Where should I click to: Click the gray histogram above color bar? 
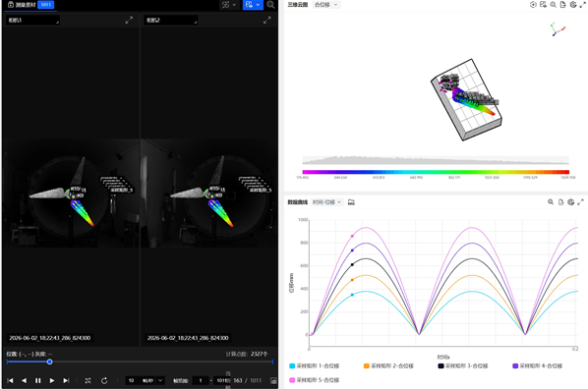[436, 160]
